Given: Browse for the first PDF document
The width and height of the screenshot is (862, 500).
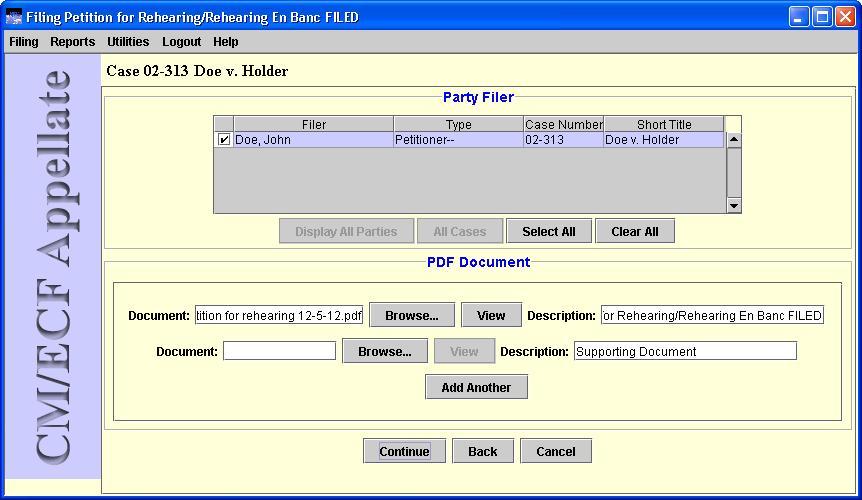Looking at the screenshot, I should [412, 315].
